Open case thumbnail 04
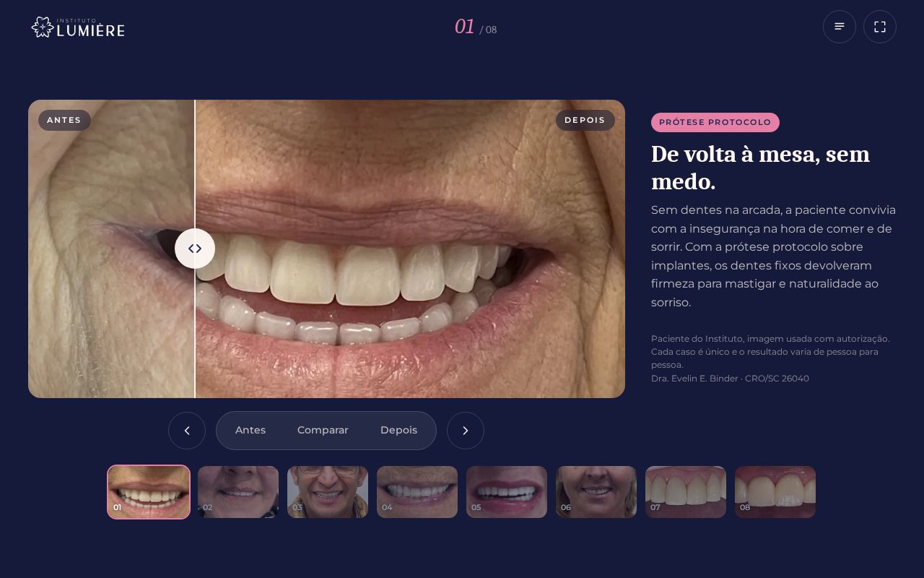 417,492
